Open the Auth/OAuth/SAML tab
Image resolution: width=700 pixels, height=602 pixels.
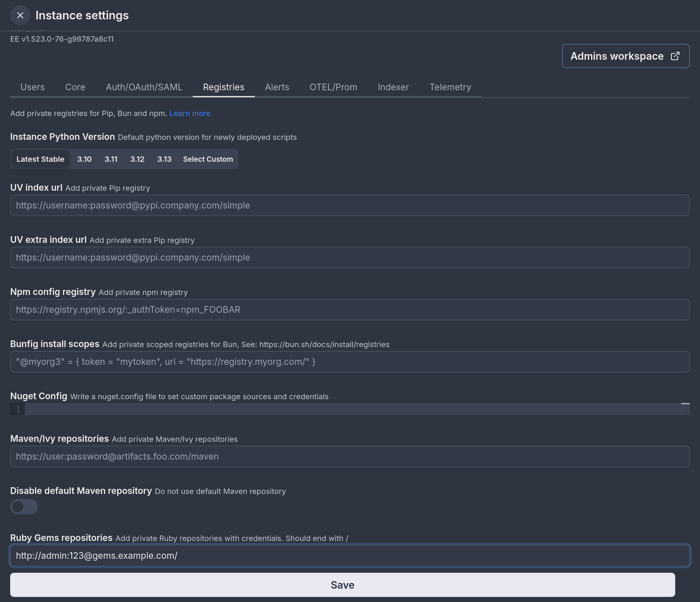[x=144, y=87]
